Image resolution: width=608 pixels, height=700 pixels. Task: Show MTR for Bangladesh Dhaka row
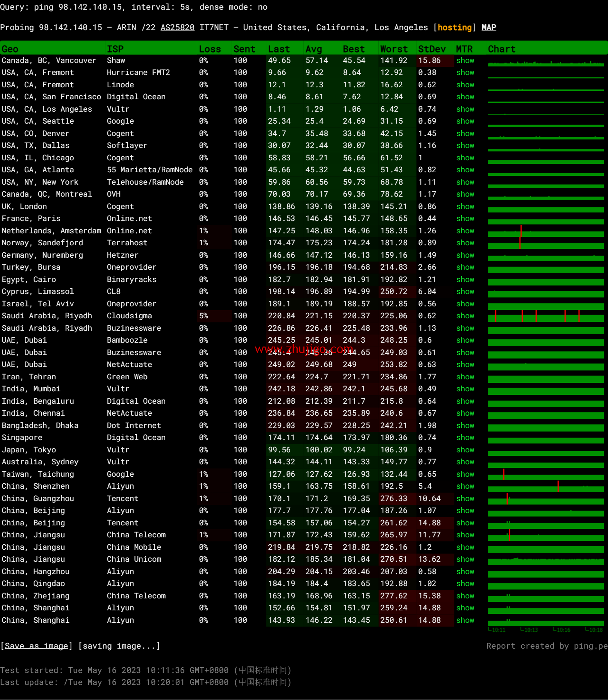(x=465, y=426)
